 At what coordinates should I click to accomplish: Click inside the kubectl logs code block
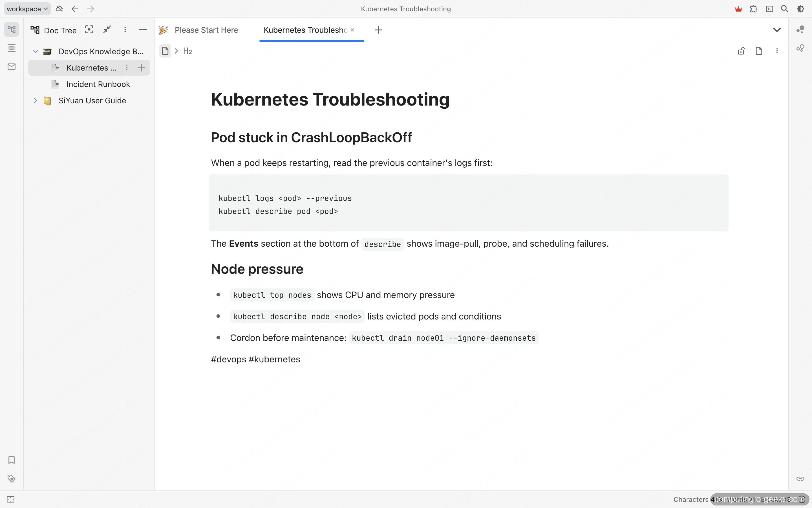468,203
